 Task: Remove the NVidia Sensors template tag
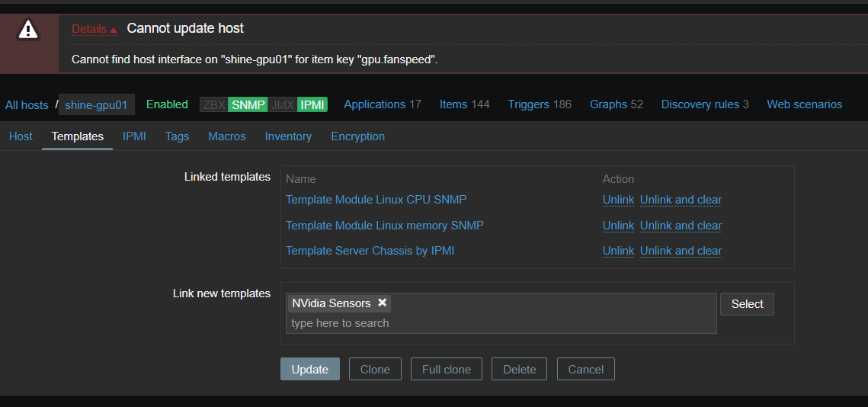click(x=383, y=303)
